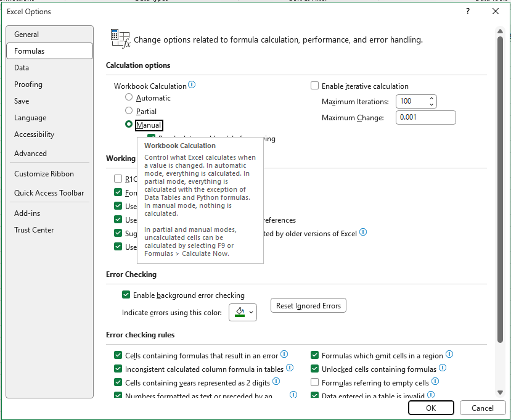
Task: Click the Maximum Change input field
Action: [x=425, y=117]
